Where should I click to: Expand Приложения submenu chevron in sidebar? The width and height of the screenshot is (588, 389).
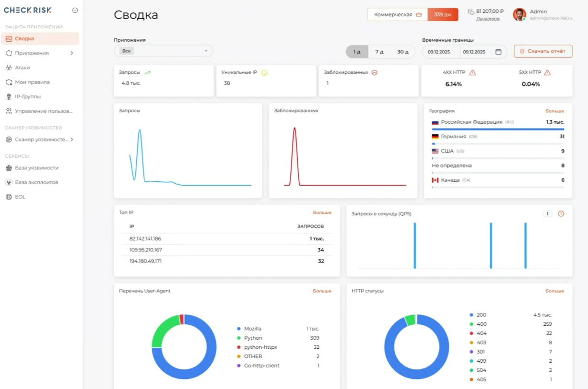pos(72,53)
